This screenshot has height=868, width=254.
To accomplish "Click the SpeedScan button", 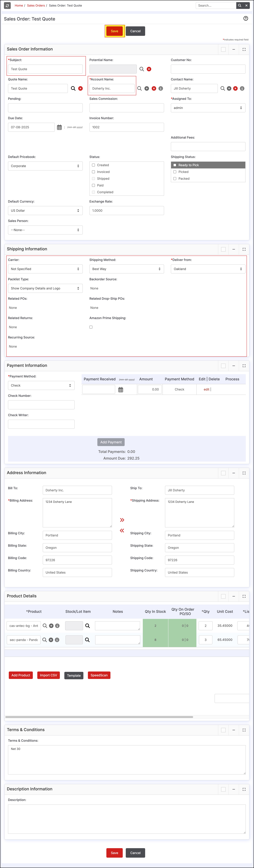I will click(x=99, y=675).
